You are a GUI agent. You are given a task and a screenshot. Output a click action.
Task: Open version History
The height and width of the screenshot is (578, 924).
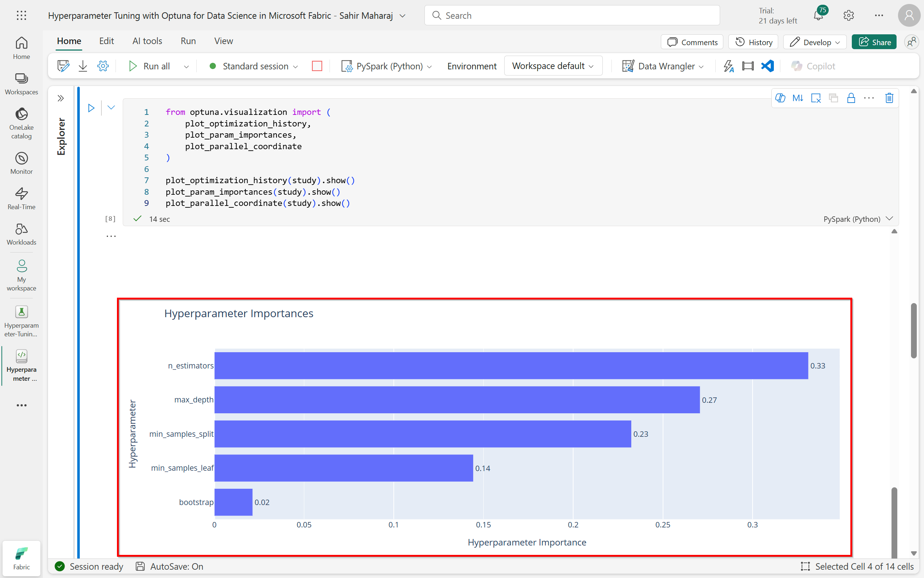pos(753,42)
